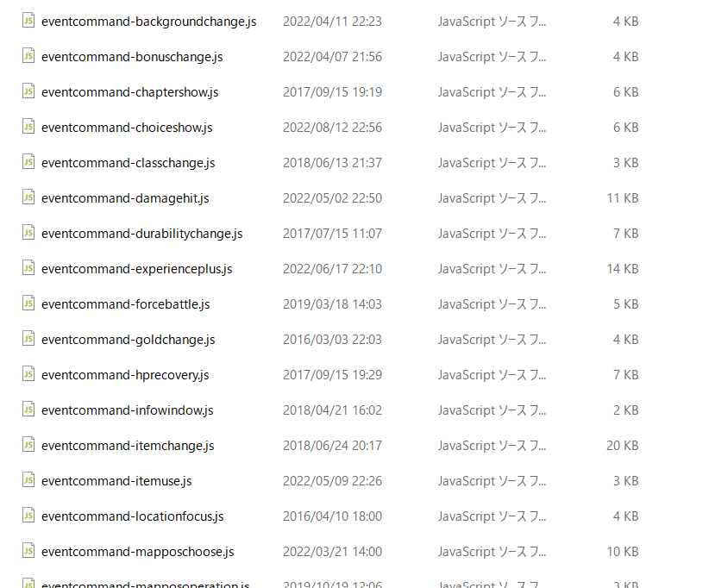This screenshot has height=588, width=709.
Task: Select the eventcommand-goldchange.js JS icon
Action: (x=28, y=339)
